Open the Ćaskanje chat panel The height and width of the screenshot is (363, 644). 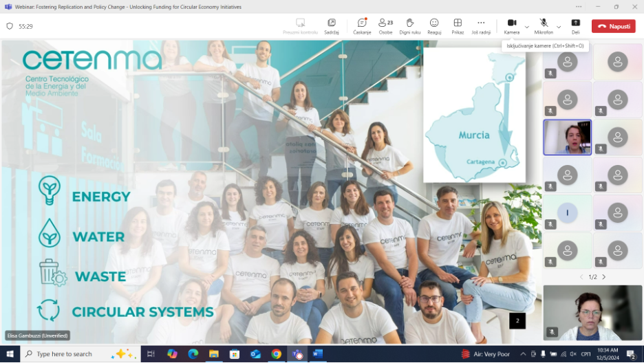pos(362,25)
